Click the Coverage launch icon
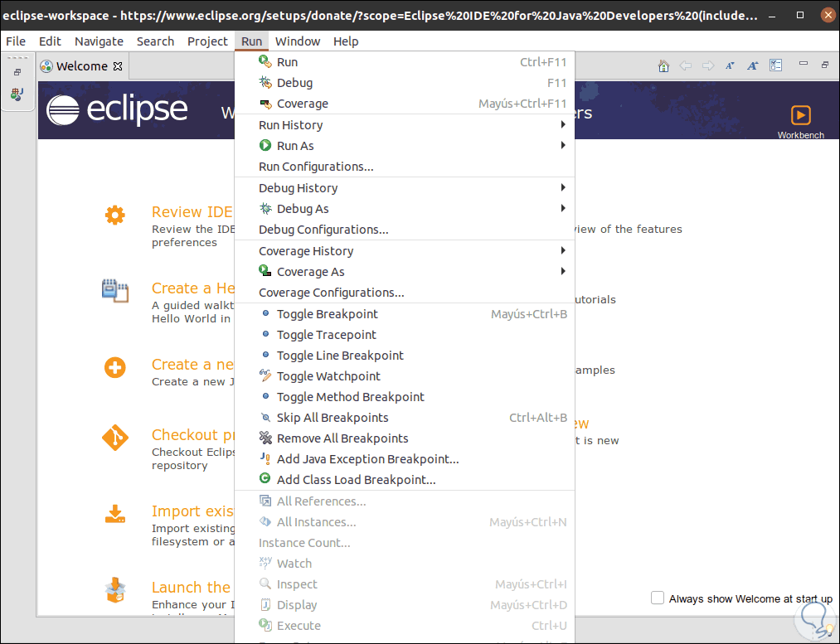The width and height of the screenshot is (840, 644). 265,104
